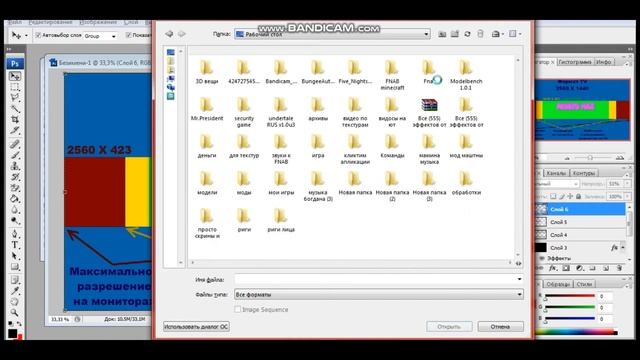
Task: Select the Lasso tool
Action: pos(15,98)
